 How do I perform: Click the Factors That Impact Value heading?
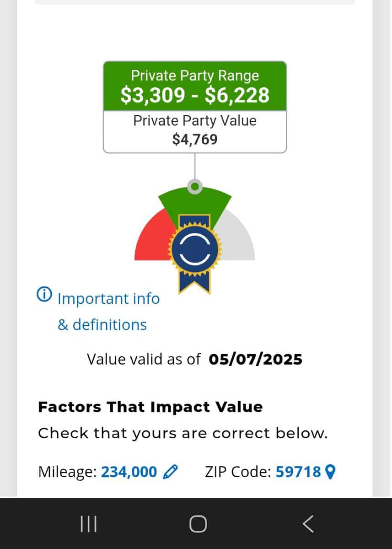[150, 407]
